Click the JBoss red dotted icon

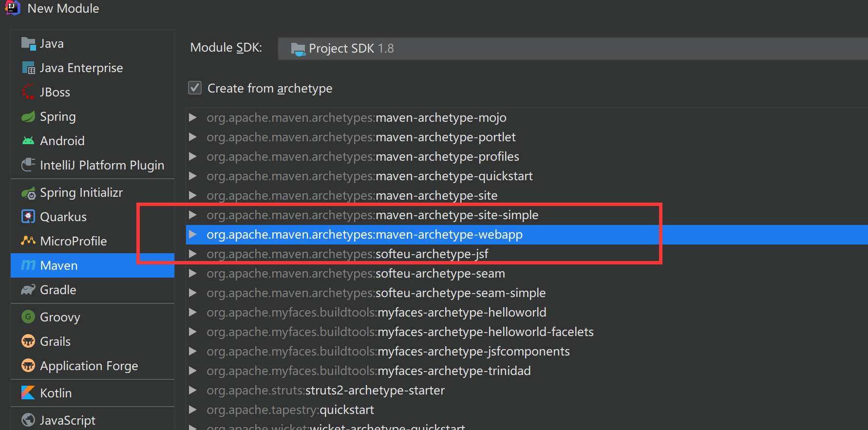pos(28,92)
